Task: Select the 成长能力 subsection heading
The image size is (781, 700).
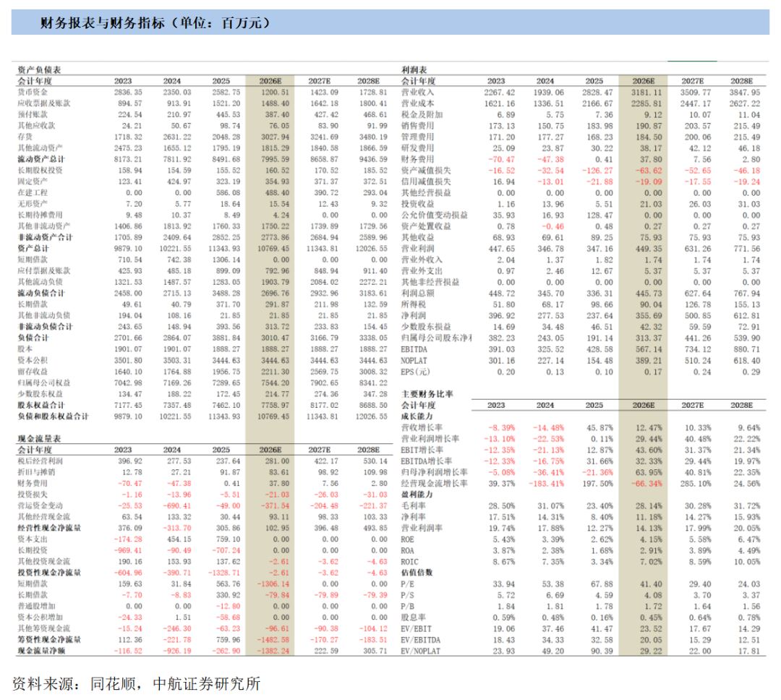Action: click(417, 416)
